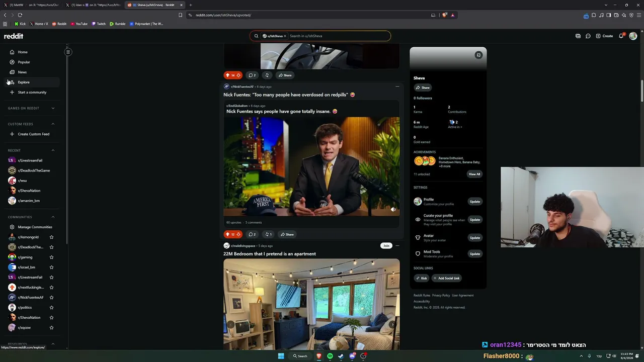The height and width of the screenshot is (362, 644).
Task: Open the YouTube bookmark
Action: tap(79, 24)
